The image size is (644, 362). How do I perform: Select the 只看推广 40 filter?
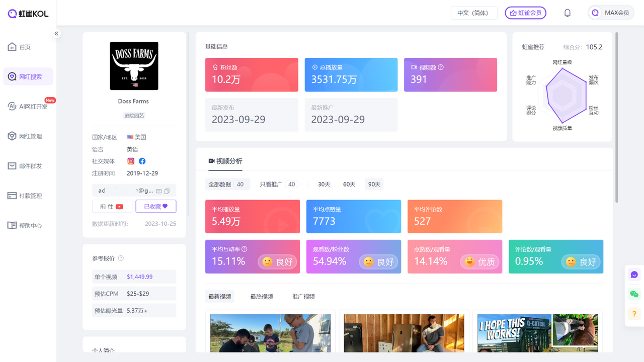point(278,185)
